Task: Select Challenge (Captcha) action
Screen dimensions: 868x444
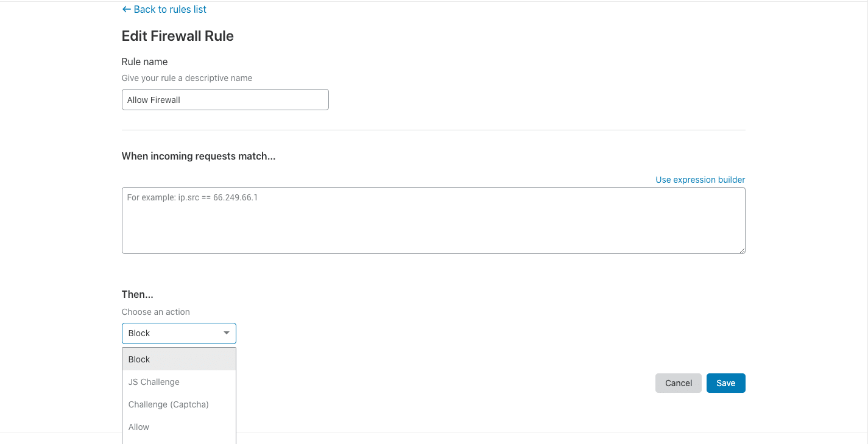Action: [x=179, y=404]
